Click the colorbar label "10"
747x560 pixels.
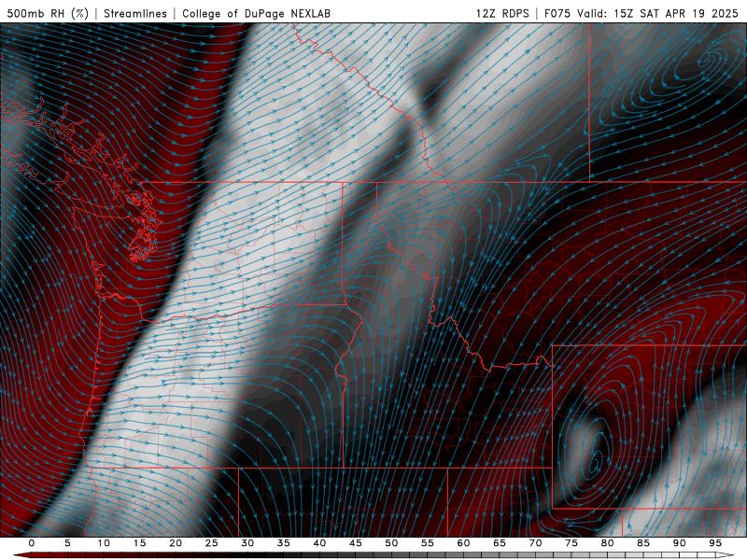click(104, 543)
